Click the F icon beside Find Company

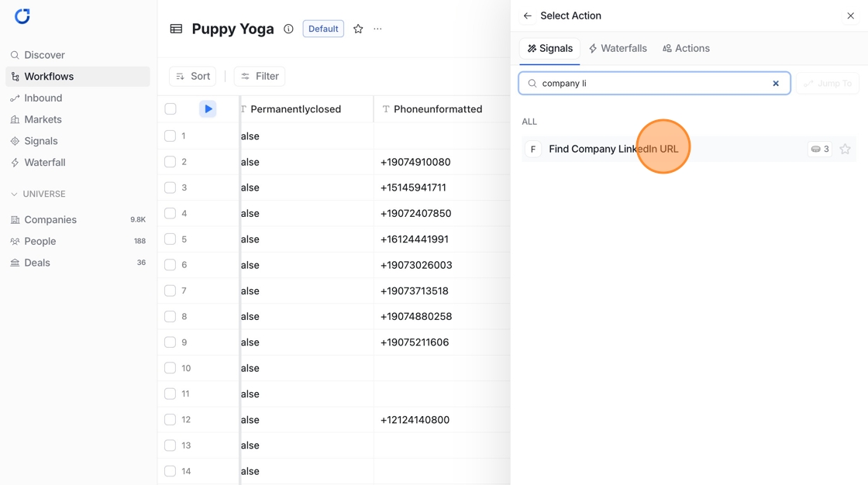(533, 149)
